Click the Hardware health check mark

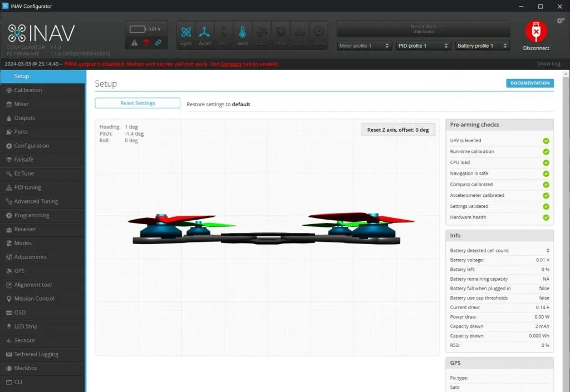click(x=546, y=217)
